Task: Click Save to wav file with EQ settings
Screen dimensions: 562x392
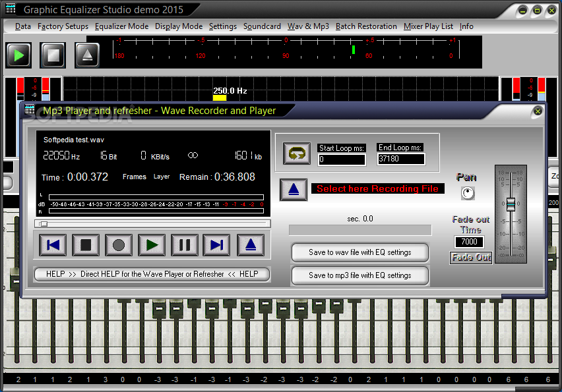Action: tap(360, 252)
